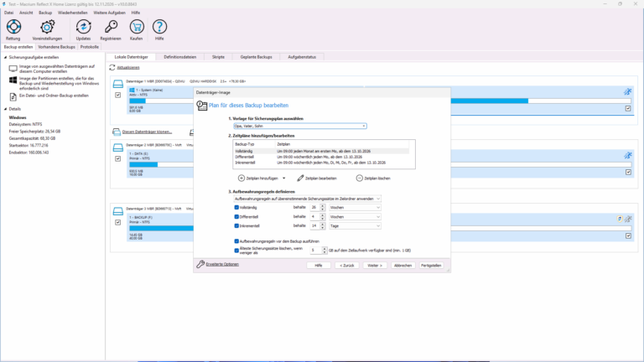644x362 pixels.
Task: Click the free-space GB value field
Action: [x=316, y=251]
